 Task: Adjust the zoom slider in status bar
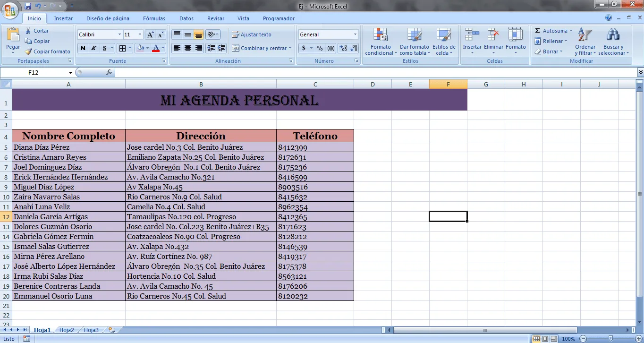tap(611, 339)
